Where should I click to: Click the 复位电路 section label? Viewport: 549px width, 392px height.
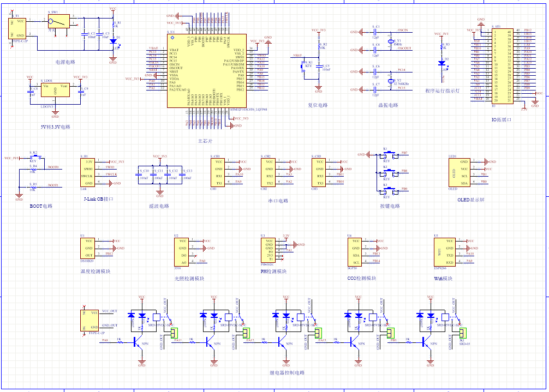click(x=318, y=105)
